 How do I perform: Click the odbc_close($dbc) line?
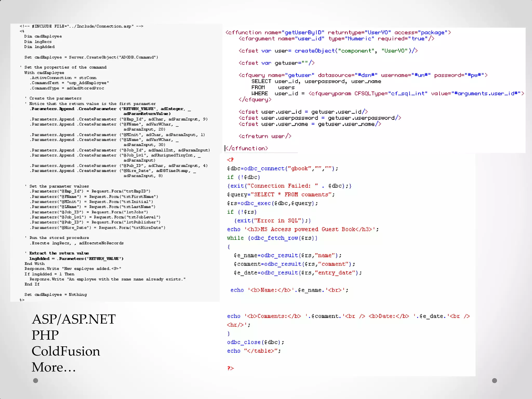click(x=255, y=342)
